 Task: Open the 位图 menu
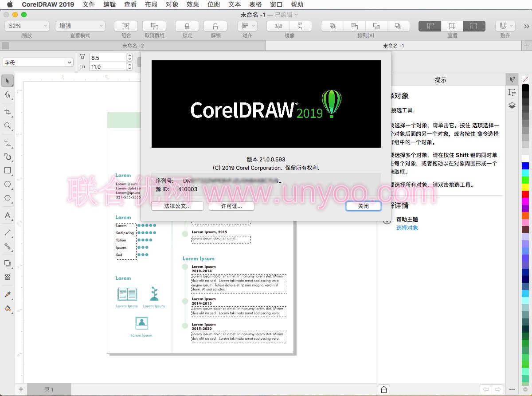pos(214,4)
